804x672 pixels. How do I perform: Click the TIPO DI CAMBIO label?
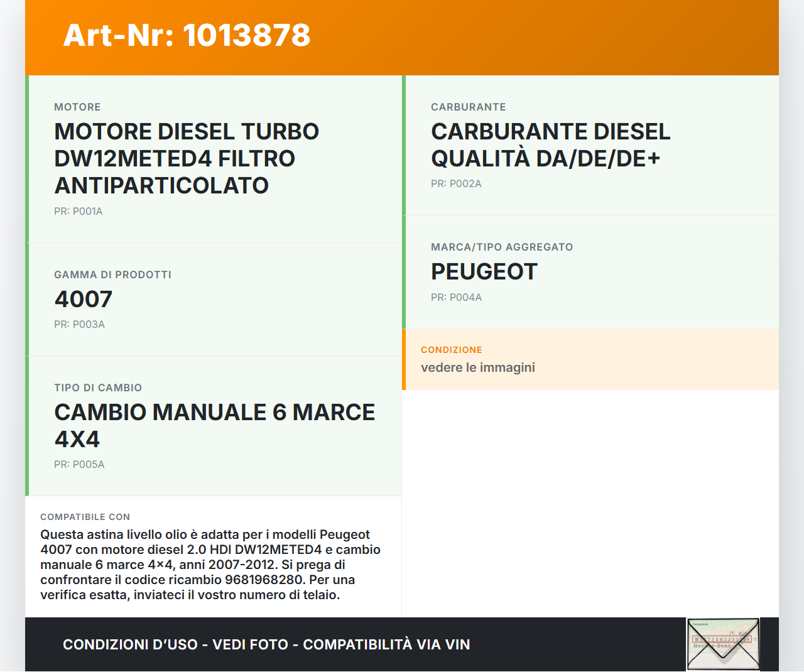tap(98, 388)
